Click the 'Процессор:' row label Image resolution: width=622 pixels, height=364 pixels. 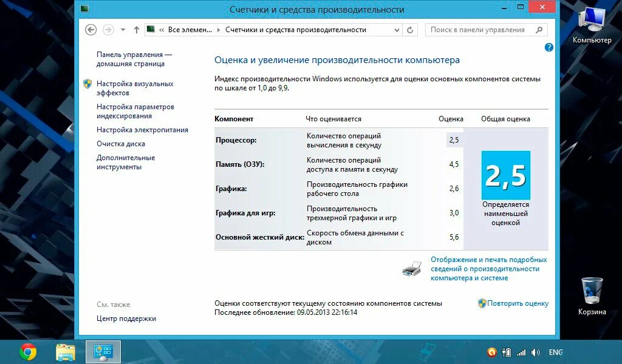click(236, 140)
